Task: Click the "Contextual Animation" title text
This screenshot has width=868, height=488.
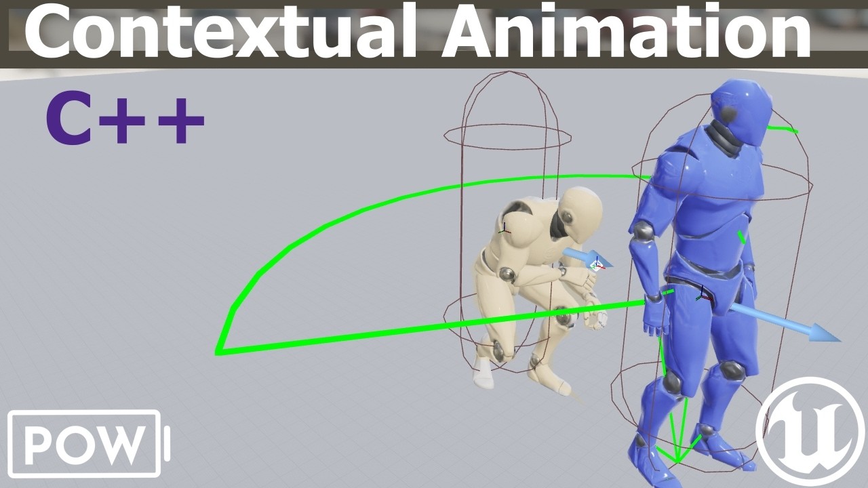Action: (418, 30)
